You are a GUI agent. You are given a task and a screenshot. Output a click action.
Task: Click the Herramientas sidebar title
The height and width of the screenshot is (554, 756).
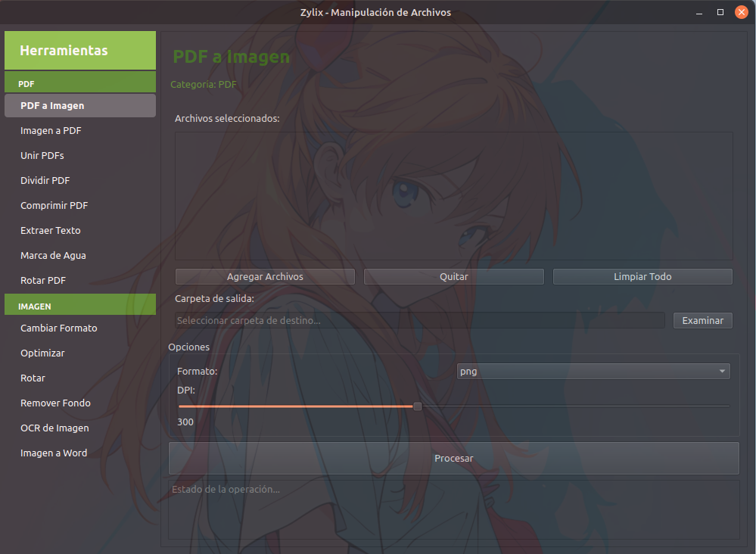pyautogui.click(x=80, y=51)
